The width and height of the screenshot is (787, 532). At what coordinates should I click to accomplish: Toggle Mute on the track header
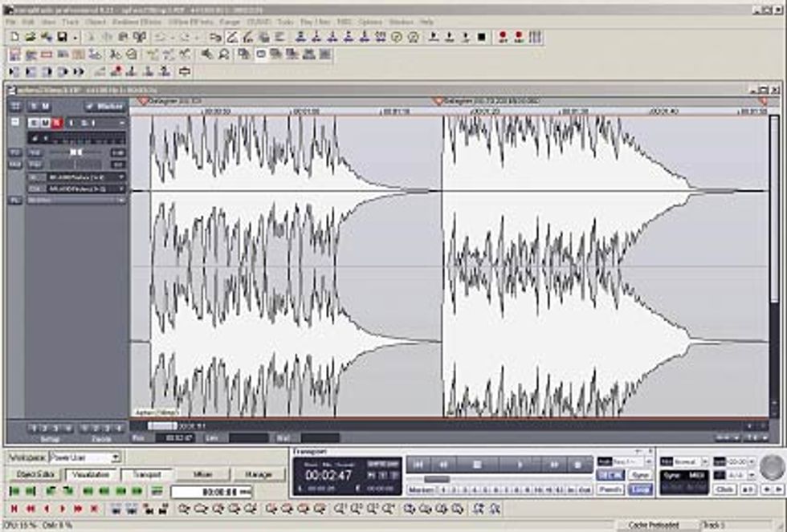click(x=46, y=123)
